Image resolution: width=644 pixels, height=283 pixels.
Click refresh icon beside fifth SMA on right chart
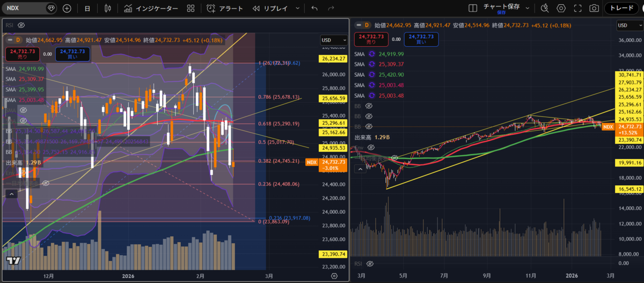(x=372, y=96)
